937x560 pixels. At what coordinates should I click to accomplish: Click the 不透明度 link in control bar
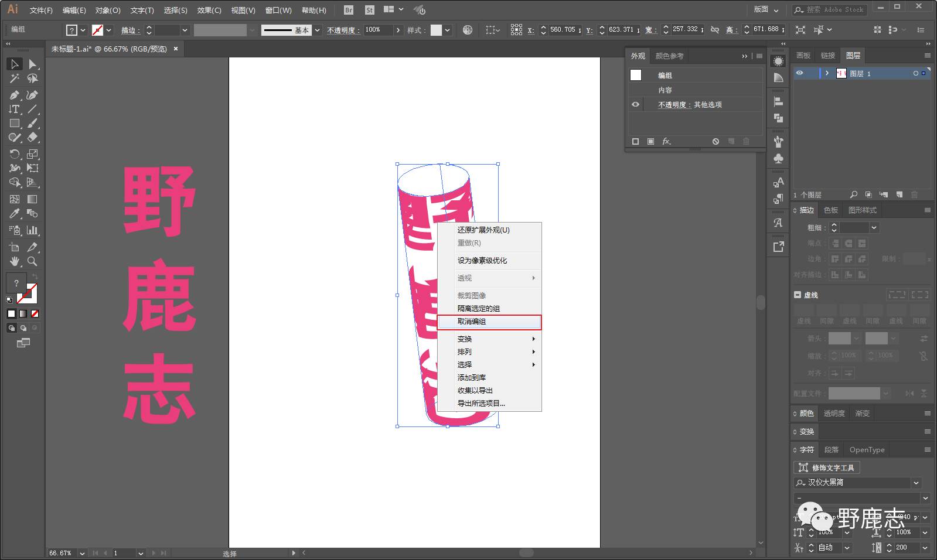(x=343, y=30)
